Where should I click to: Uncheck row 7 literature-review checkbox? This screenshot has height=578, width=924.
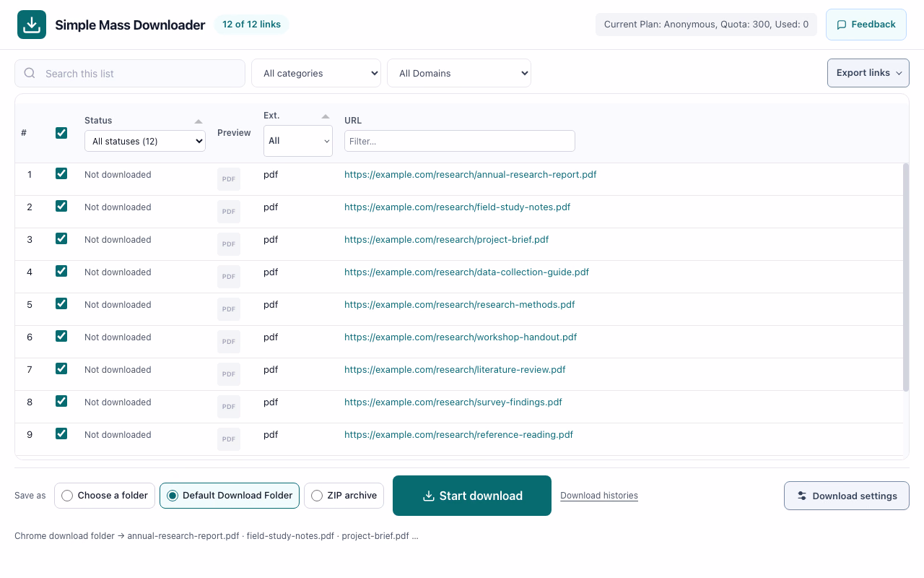[x=61, y=368]
